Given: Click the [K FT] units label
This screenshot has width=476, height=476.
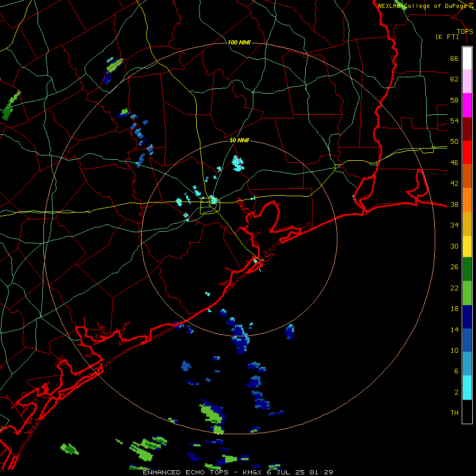Looking at the screenshot, I should (x=447, y=37).
